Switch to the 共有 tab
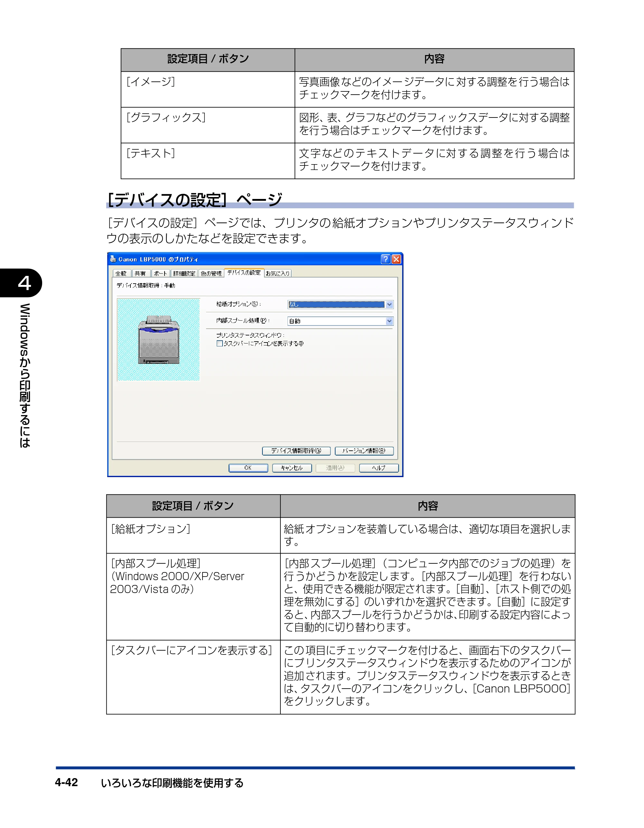This screenshot has height=828, width=644. point(140,273)
